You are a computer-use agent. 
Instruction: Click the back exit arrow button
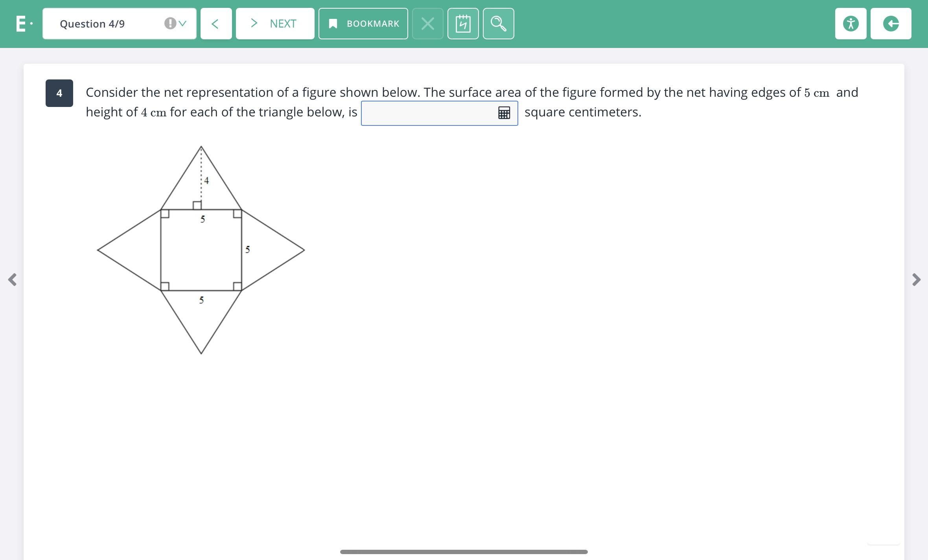click(891, 24)
